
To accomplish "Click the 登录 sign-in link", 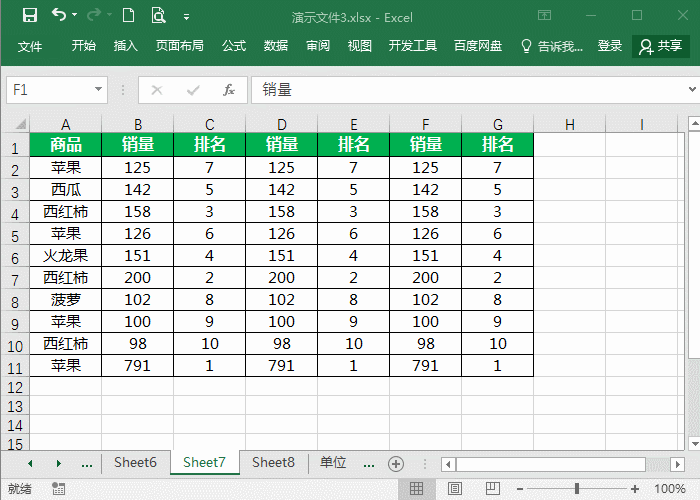I will point(610,46).
